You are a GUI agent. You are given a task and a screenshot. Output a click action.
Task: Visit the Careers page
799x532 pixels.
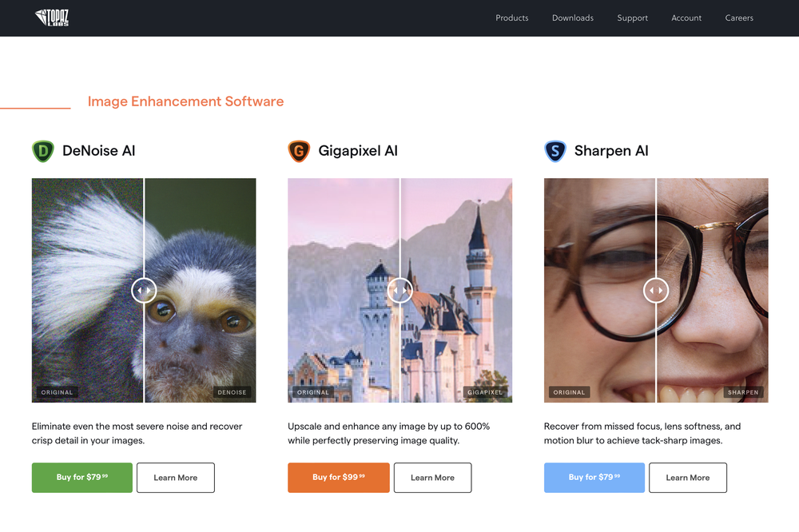(x=739, y=18)
